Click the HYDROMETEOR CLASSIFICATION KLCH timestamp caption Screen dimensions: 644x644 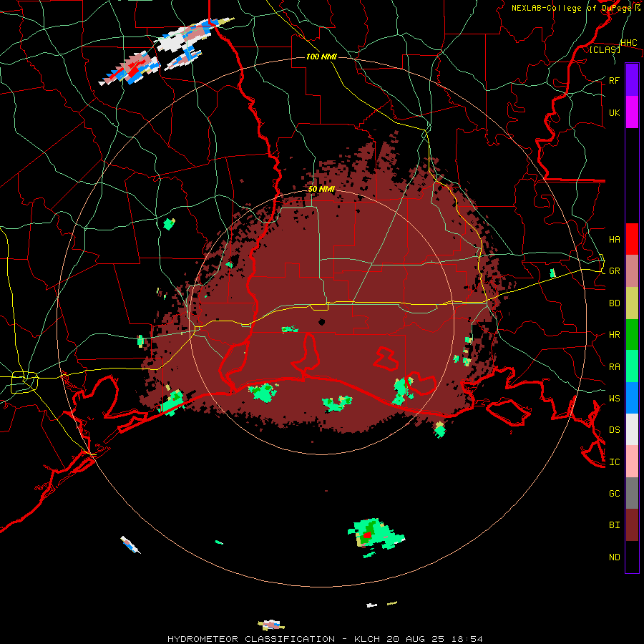(x=325, y=639)
